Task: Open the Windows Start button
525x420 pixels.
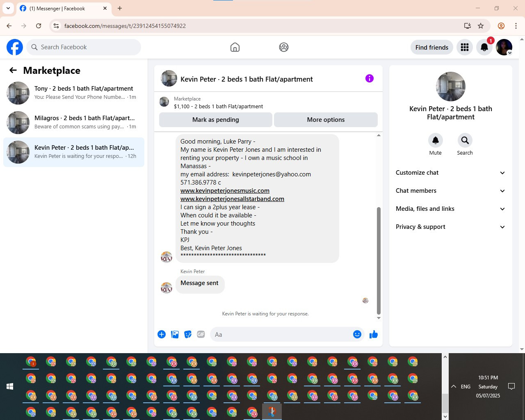Action: [x=10, y=386]
